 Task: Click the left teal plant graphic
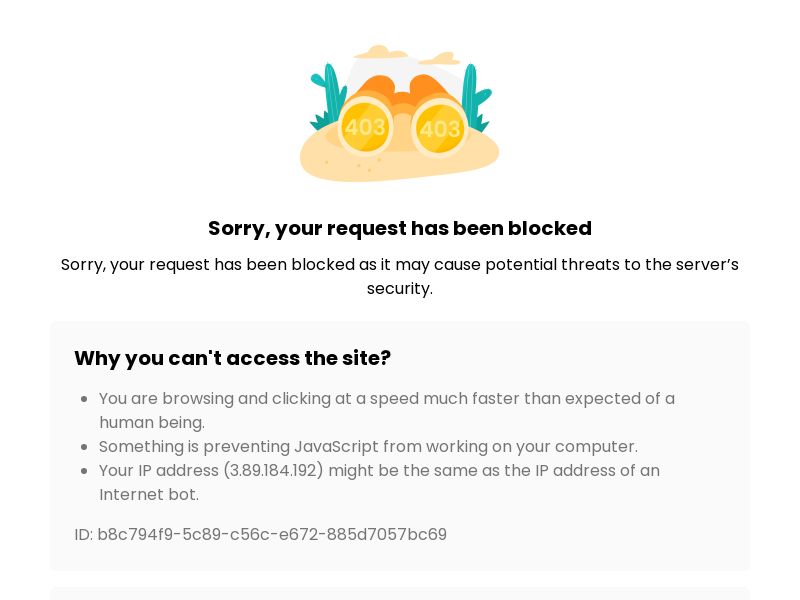(326, 100)
